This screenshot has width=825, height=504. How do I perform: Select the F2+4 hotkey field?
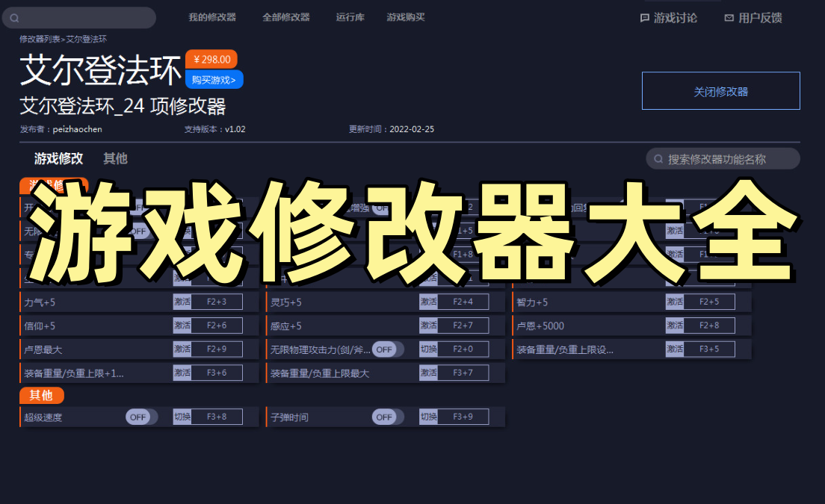click(463, 302)
